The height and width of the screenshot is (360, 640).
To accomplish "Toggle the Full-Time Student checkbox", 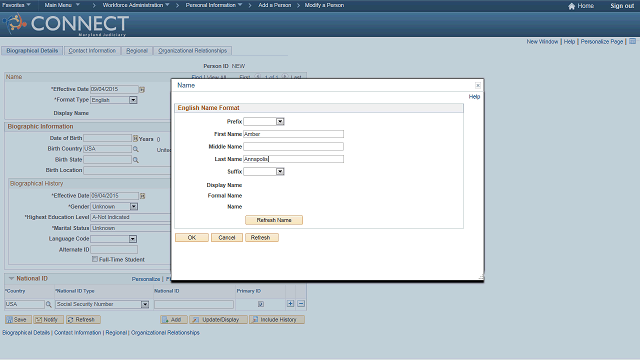I will pos(95,259).
